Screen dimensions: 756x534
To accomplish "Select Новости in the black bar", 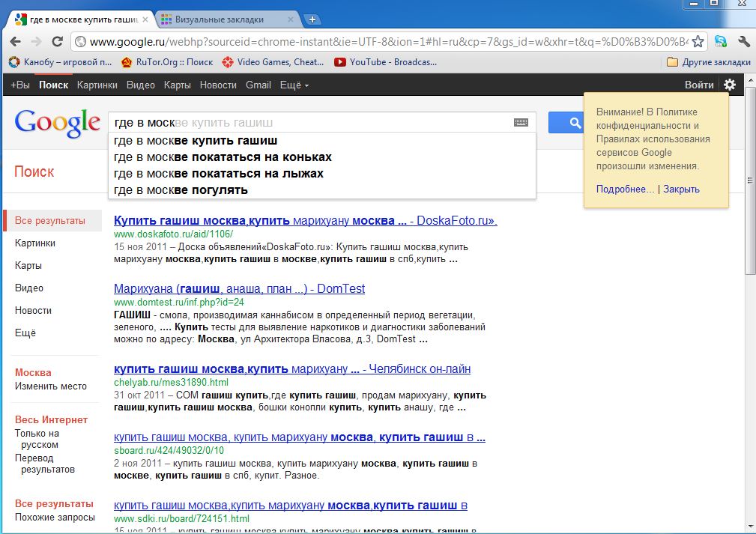I will 218,85.
